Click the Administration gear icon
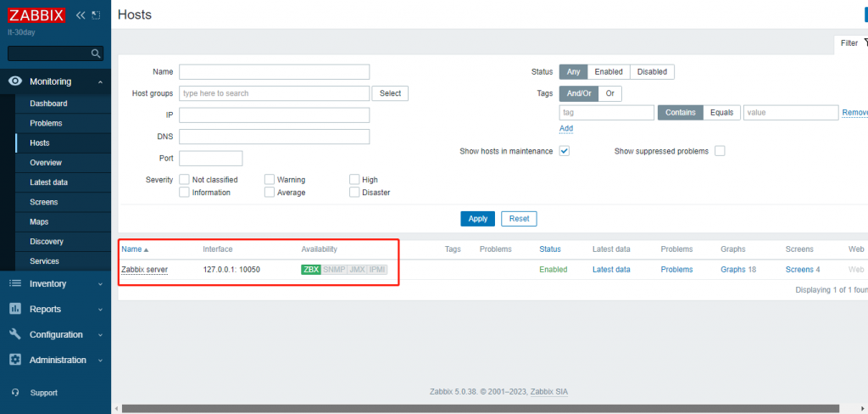868x414 pixels. (x=15, y=360)
